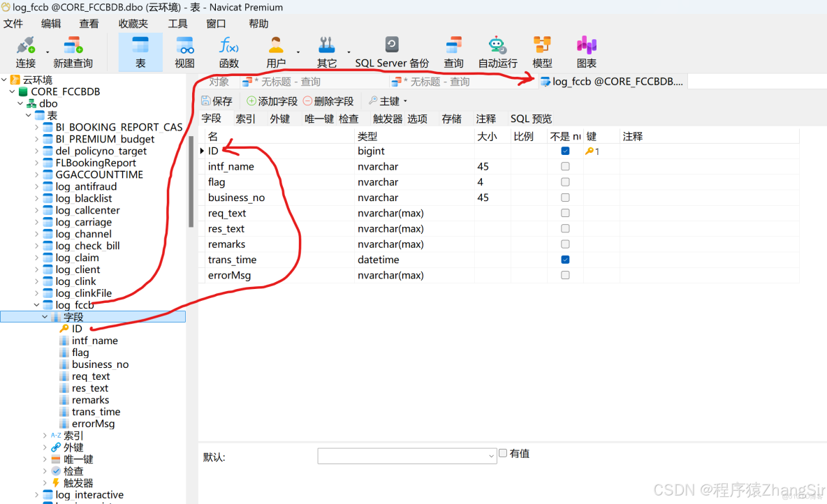Check the 不是 null box for intf_name
Viewport: 827px width, 504px height.
(x=564, y=166)
